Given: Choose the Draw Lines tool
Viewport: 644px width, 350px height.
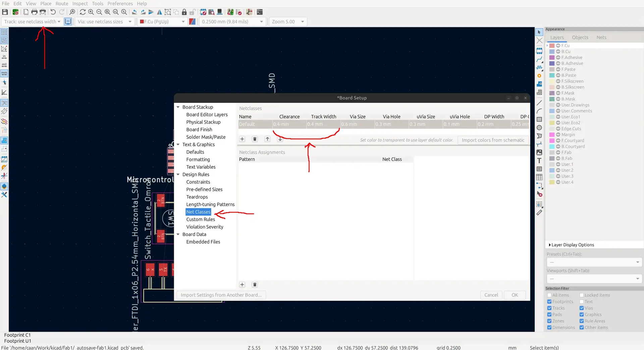Looking at the screenshot, I should (539, 103).
